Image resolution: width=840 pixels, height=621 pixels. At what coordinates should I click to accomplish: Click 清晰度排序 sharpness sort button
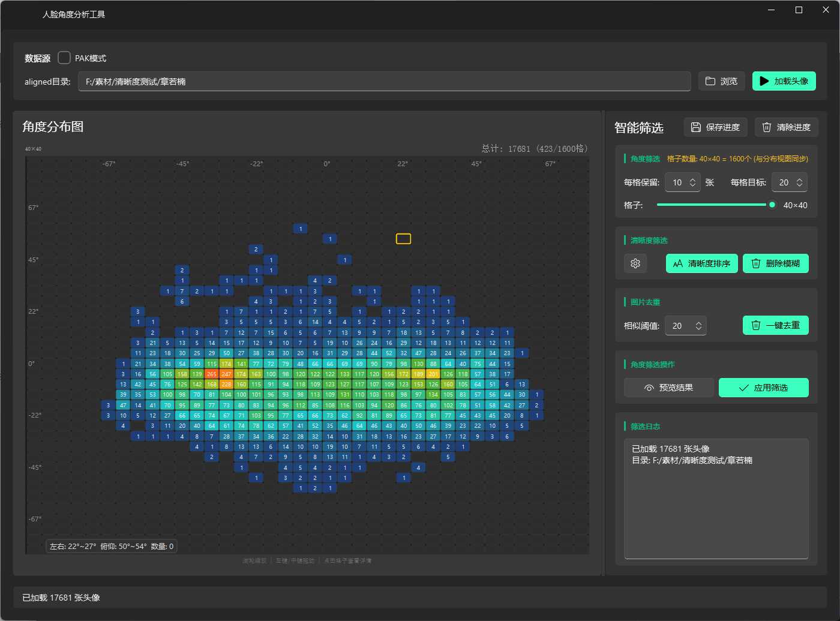[701, 263]
